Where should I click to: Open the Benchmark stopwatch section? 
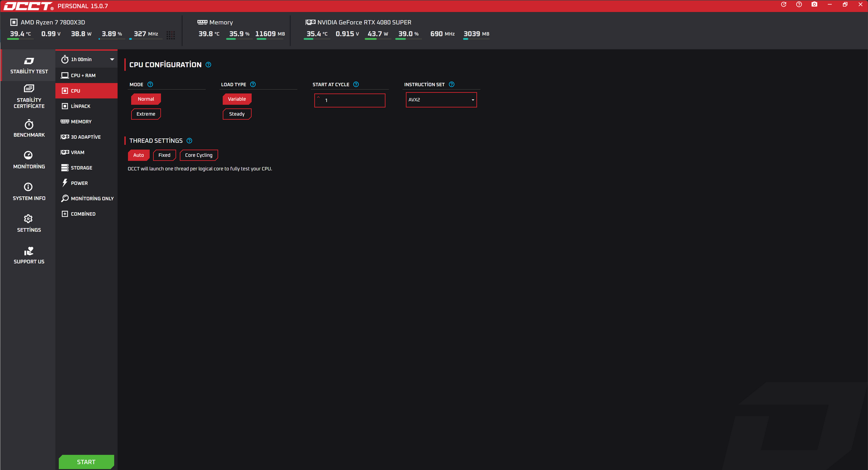pyautogui.click(x=29, y=128)
